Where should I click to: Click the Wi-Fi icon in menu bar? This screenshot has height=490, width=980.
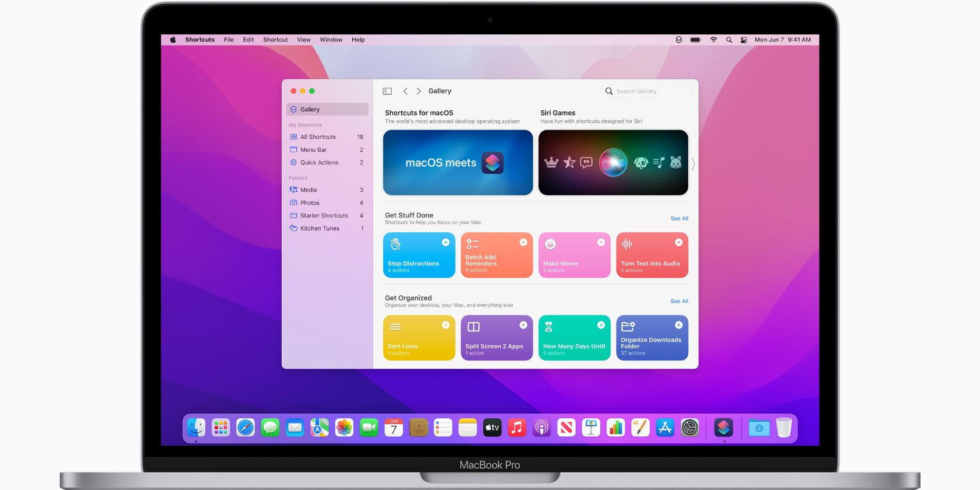click(x=713, y=40)
